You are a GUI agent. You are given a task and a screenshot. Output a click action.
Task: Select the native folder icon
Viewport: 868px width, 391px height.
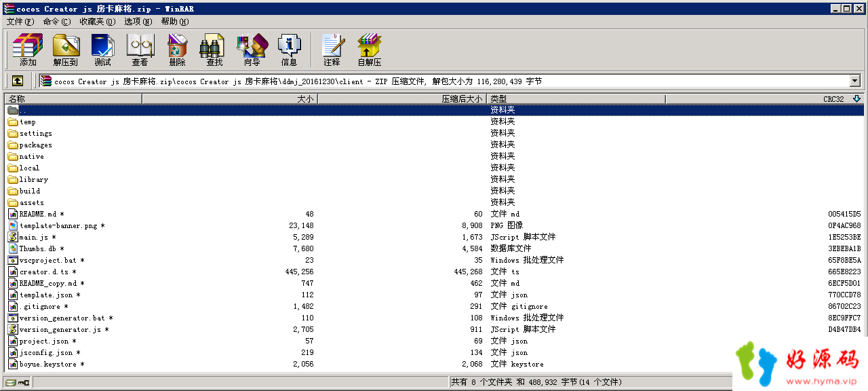(13, 157)
